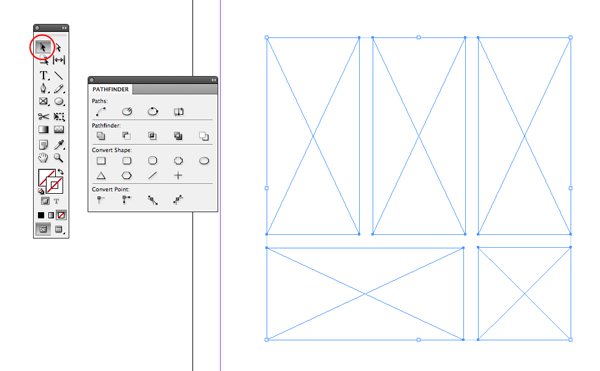Select the Direct Selection tool

59,47
